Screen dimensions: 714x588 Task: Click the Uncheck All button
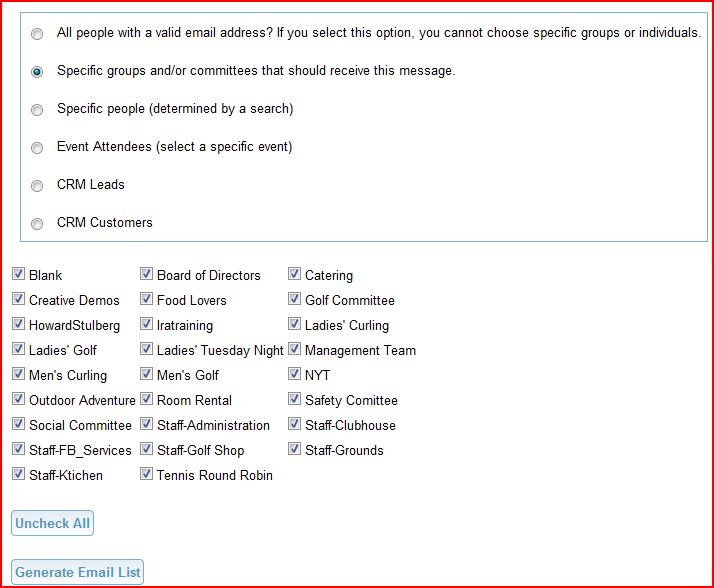pos(53,523)
